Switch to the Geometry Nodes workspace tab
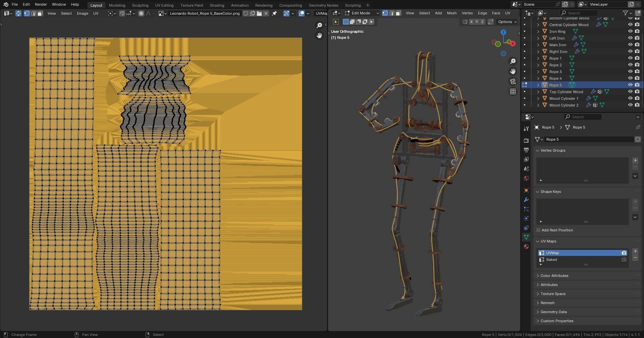The height and width of the screenshot is (338, 644). point(323,5)
